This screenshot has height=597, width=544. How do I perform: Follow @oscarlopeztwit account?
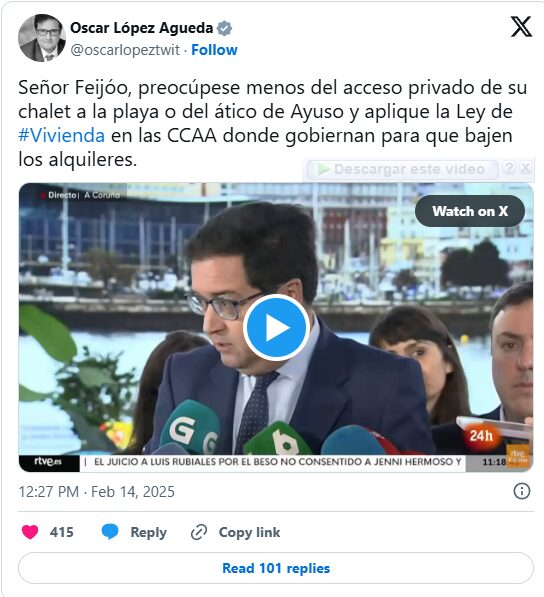tap(214, 50)
